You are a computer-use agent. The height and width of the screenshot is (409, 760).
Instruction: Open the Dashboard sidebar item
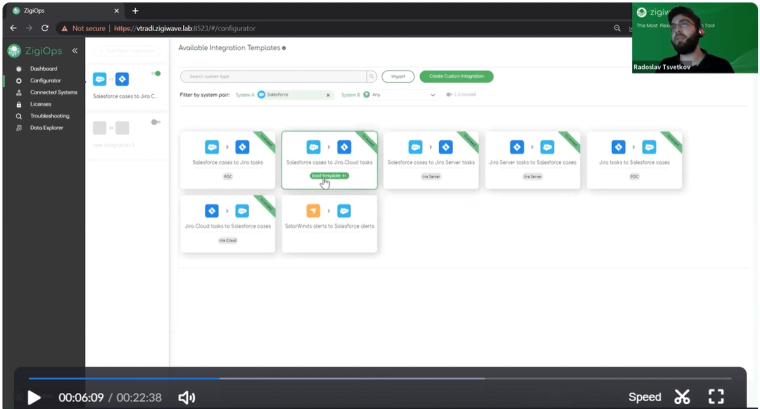pyautogui.click(x=44, y=69)
